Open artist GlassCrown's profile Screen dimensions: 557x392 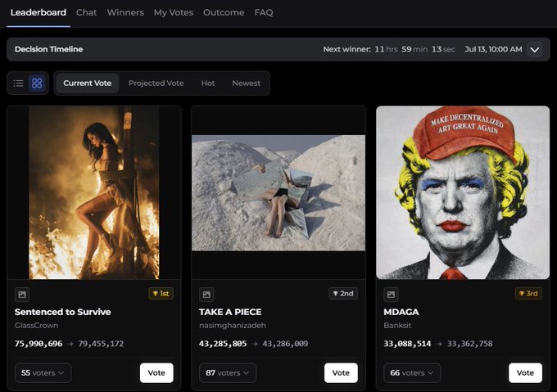click(36, 326)
